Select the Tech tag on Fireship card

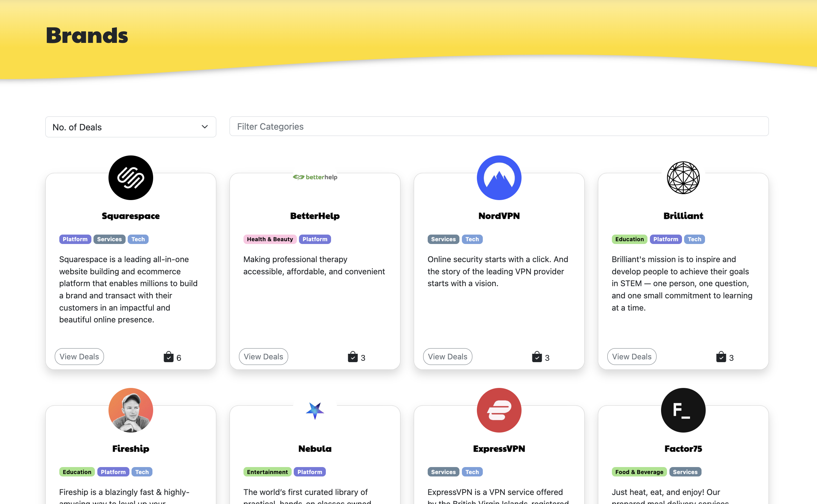142,472
